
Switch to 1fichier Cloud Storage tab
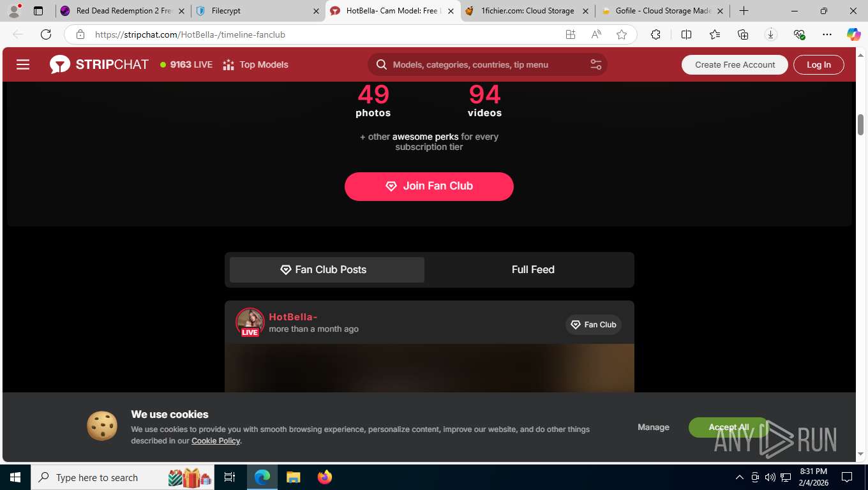point(527,11)
